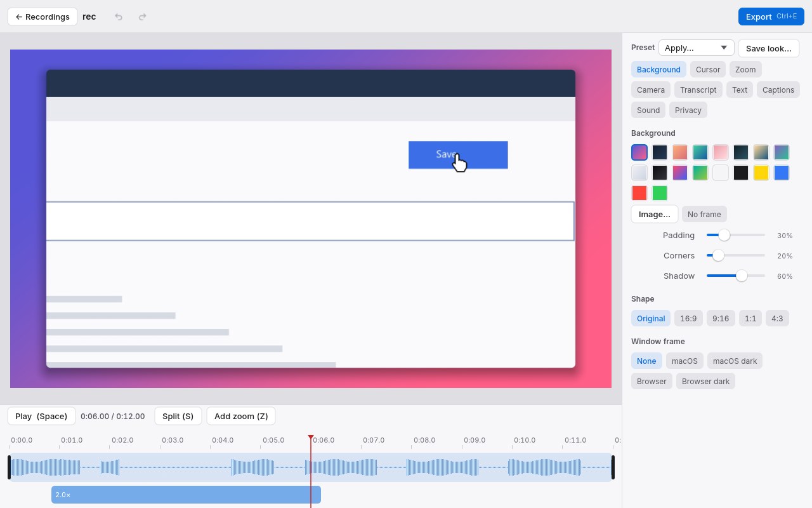Viewport: 812px width, 508px height.
Task: Select the light gray gradient swatch
Action: [x=639, y=173]
